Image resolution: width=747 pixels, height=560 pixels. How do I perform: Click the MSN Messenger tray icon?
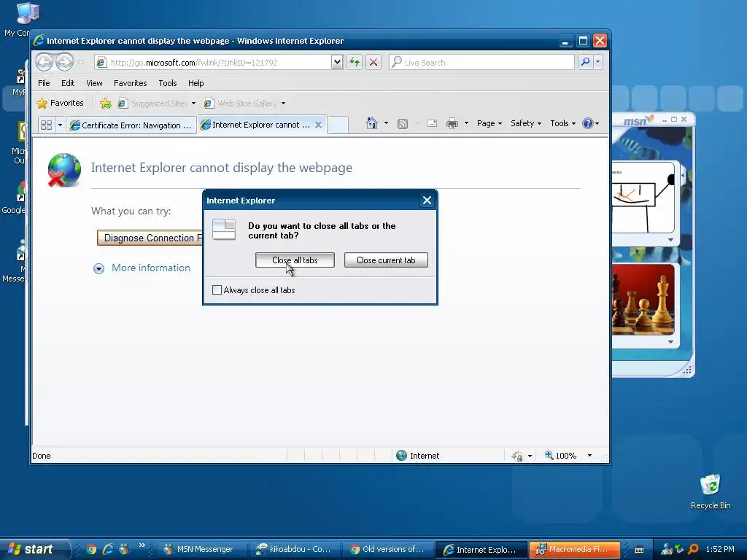pyautogui.click(x=667, y=549)
